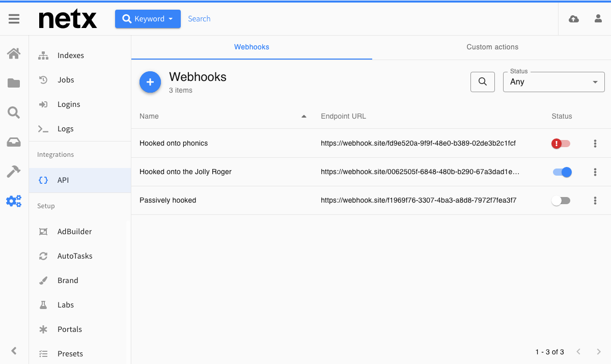Image resolution: width=611 pixels, height=364 pixels.
Task: Click the netx logo
Action: point(68,19)
